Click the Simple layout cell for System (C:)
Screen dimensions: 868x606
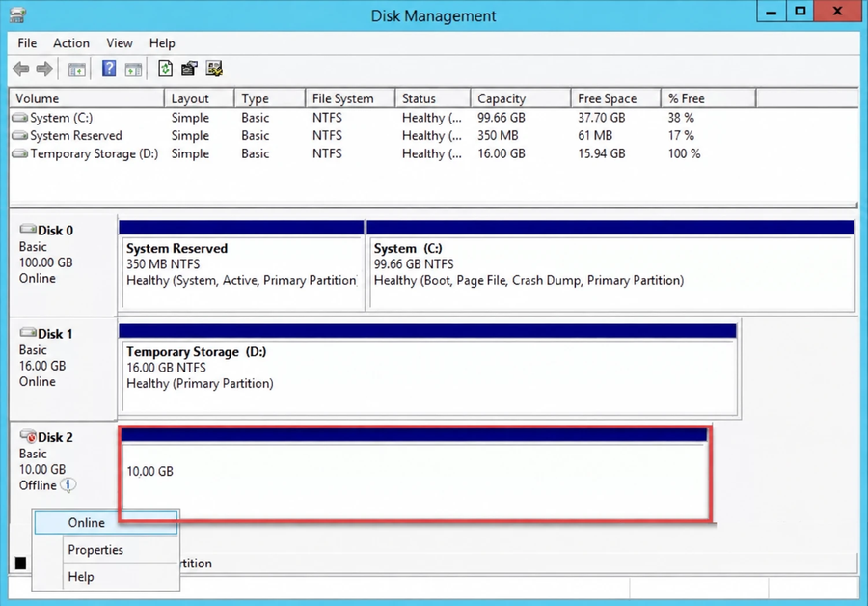(190, 118)
